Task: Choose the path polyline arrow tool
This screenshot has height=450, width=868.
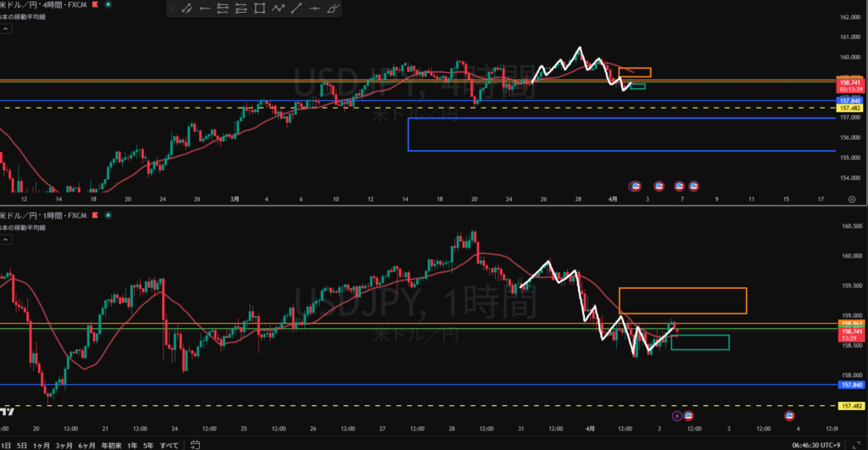Action: point(278,9)
